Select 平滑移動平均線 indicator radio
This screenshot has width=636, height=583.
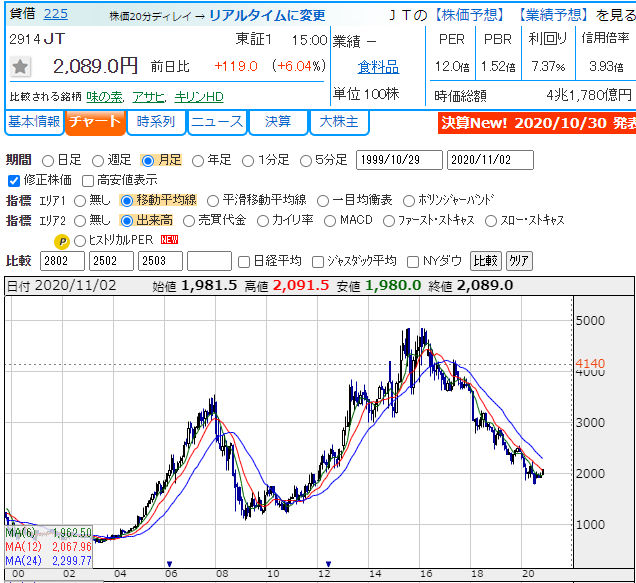click(x=213, y=201)
